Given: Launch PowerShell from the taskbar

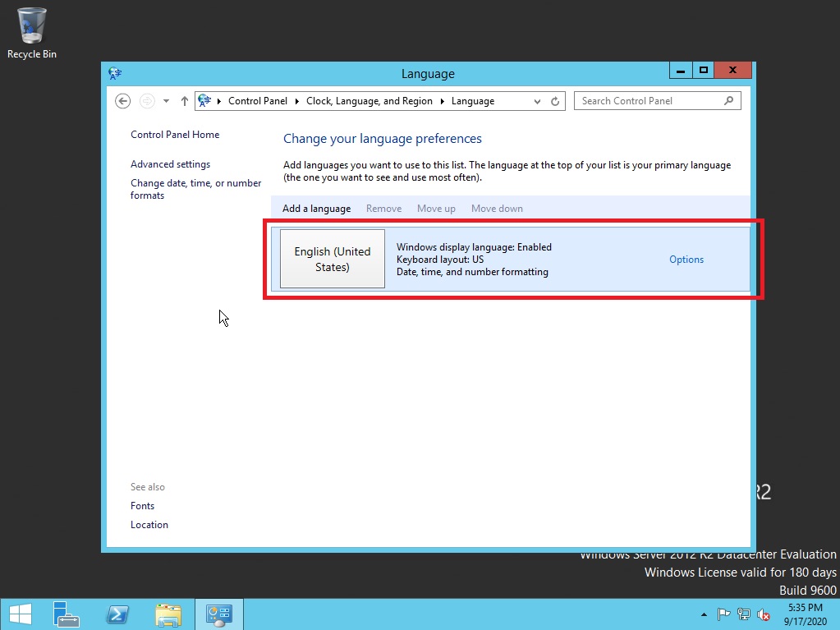Looking at the screenshot, I should tap(117, 614).
